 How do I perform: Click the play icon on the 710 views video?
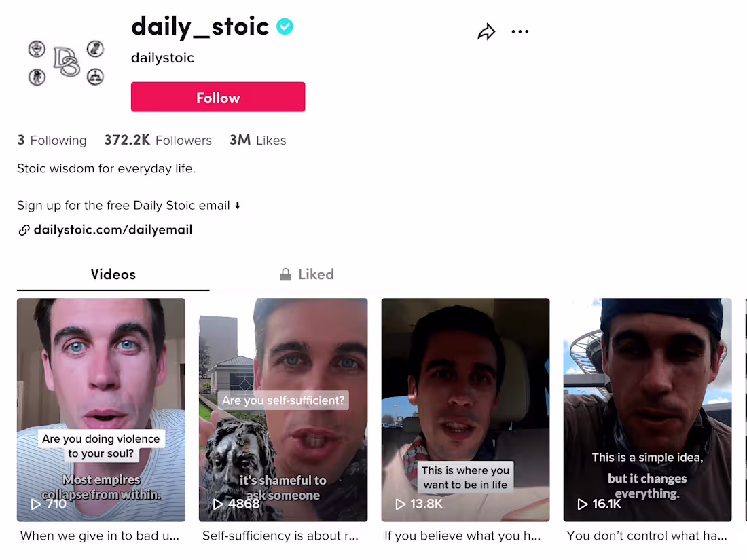tap(35, 504)
